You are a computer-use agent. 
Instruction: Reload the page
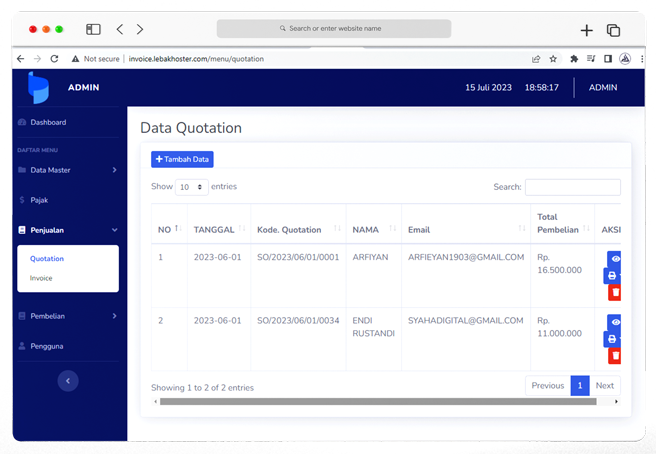pyautogui.click(x=54, y=59)
